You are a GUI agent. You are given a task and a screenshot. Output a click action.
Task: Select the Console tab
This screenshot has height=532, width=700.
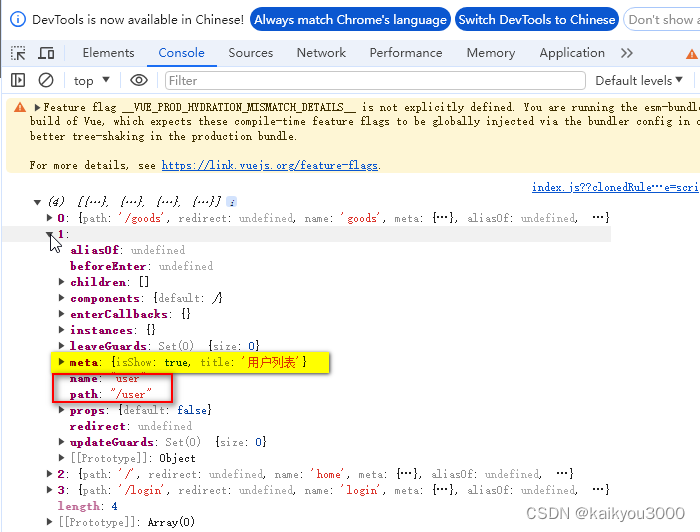click(x=181, y=53)
